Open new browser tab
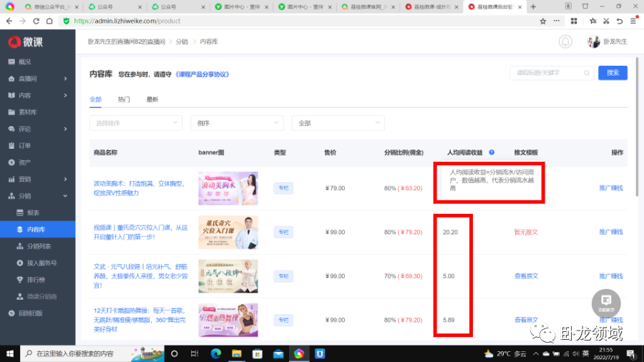The image size is (644, 362). (x=533, y=6)
